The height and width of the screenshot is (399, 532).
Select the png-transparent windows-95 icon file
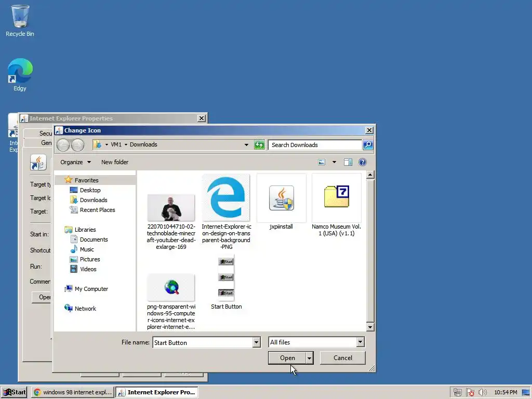click(x=171, y=302)
